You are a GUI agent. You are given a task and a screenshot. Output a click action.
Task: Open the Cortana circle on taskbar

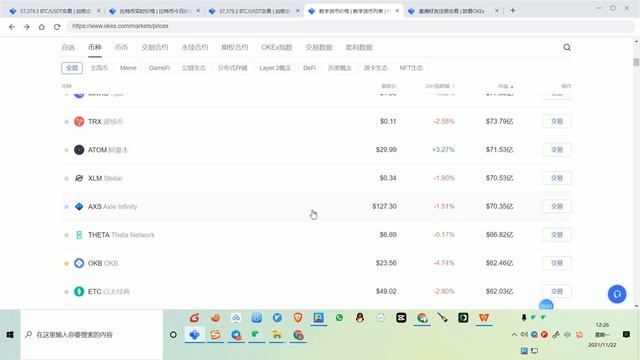173,335
